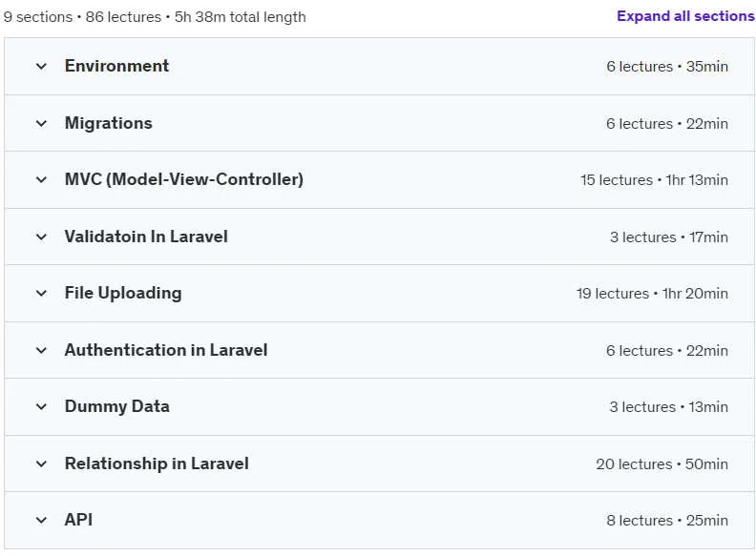Viewport: 756px width, 556px height.
Task: Click the 15 lectures • 1hr 13min label
Action: [654, 179]
